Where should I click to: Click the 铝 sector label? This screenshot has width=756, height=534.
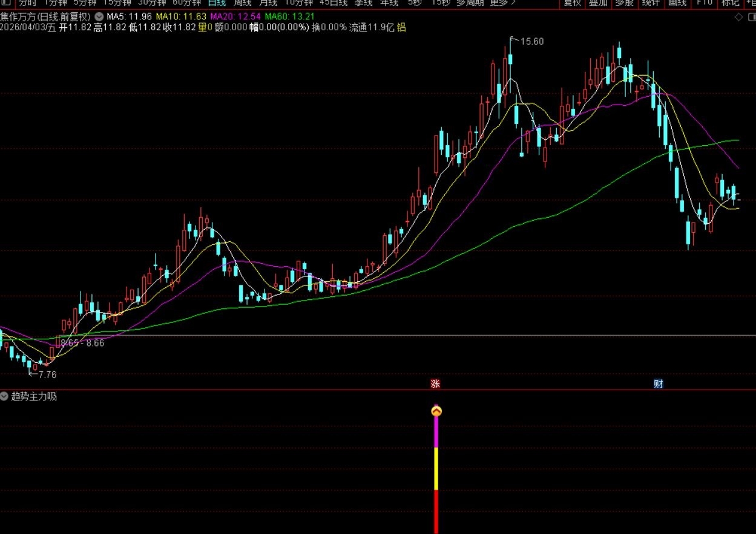401,28
